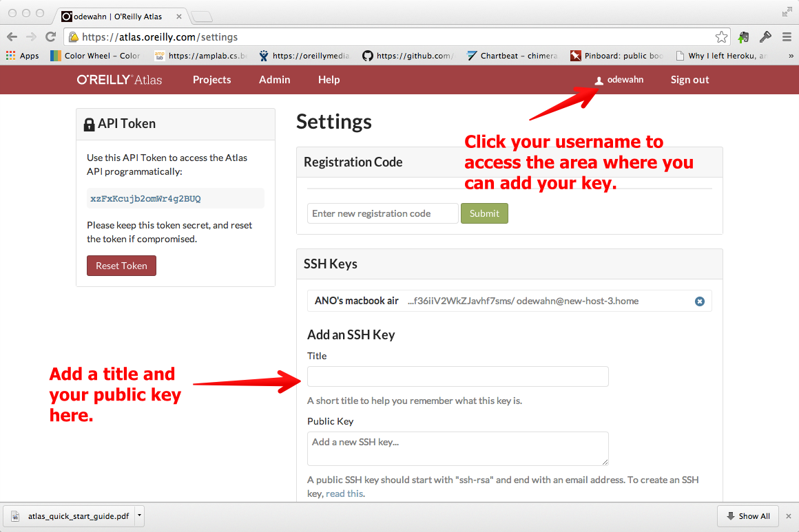Open dropdown arrow beside atlas_quick_start_guide.pdf
799x532 pixels.
tap(139, 515)
